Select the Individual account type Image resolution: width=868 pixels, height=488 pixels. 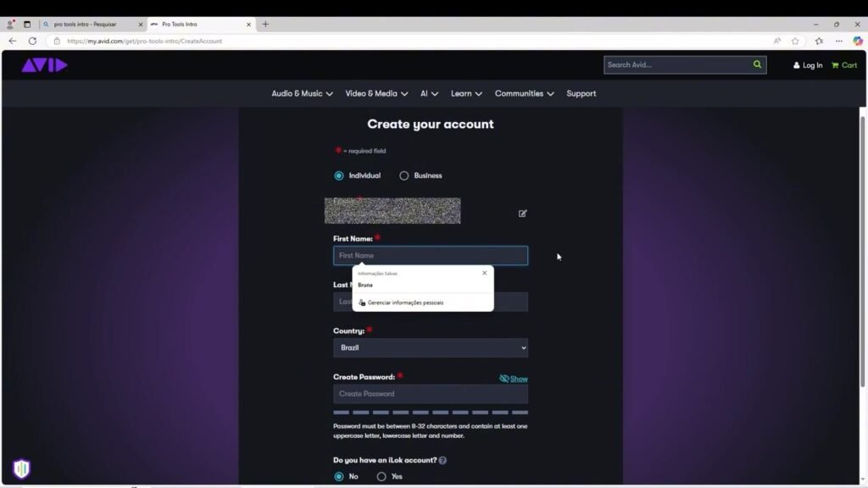tap(339, 176)
